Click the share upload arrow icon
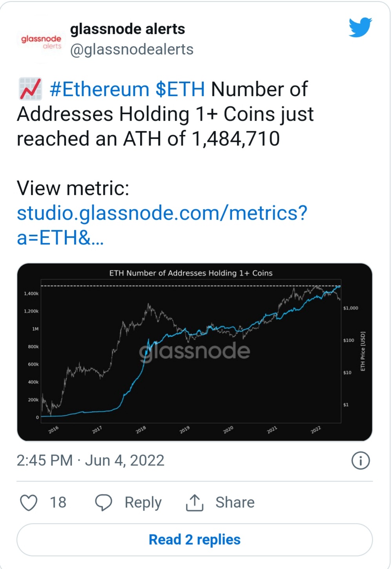This screenshot has height=569, width=392. (x=195, y=503)
